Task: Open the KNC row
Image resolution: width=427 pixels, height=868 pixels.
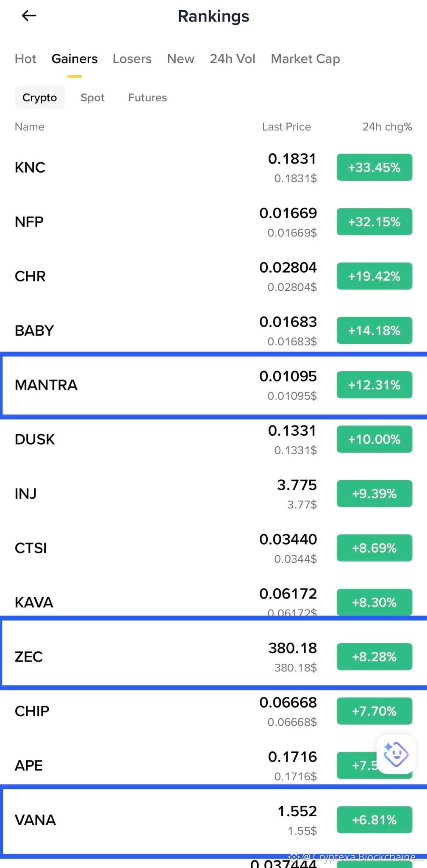Action: click(x=213, y=167)
